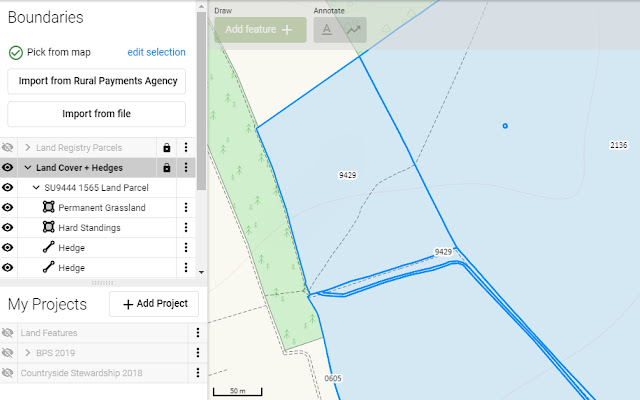Click the line icon beside second Hedge

tap(49, 267)
